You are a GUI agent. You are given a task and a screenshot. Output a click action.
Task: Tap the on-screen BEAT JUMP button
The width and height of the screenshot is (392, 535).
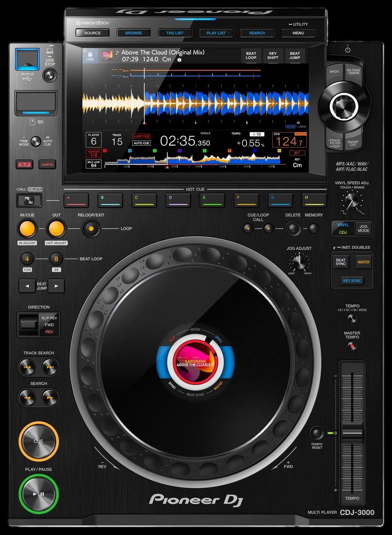(295, 56)
